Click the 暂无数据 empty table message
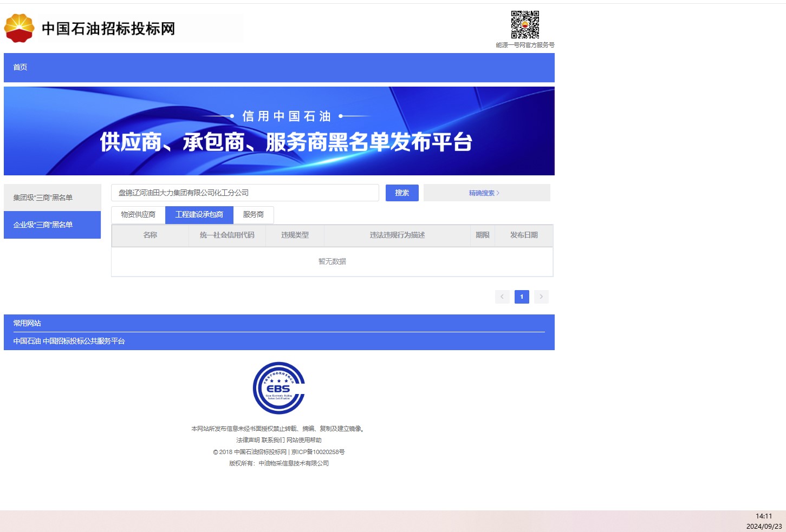Screen dimensions: 786x532 pos(332,261)
